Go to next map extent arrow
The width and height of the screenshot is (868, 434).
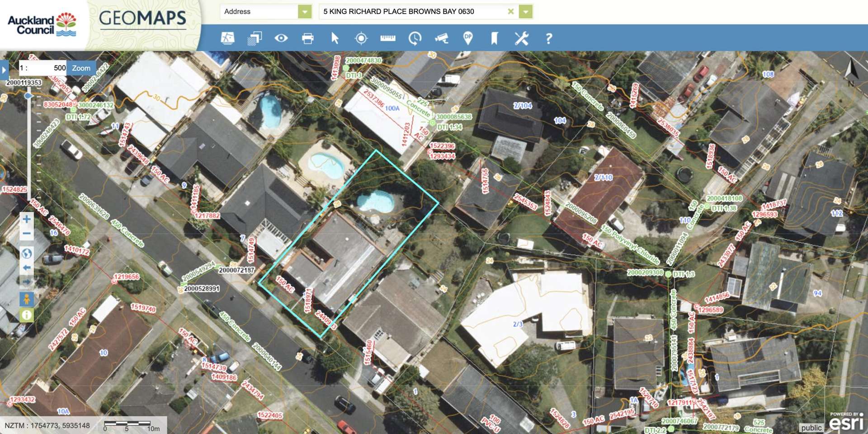(27, 282)
